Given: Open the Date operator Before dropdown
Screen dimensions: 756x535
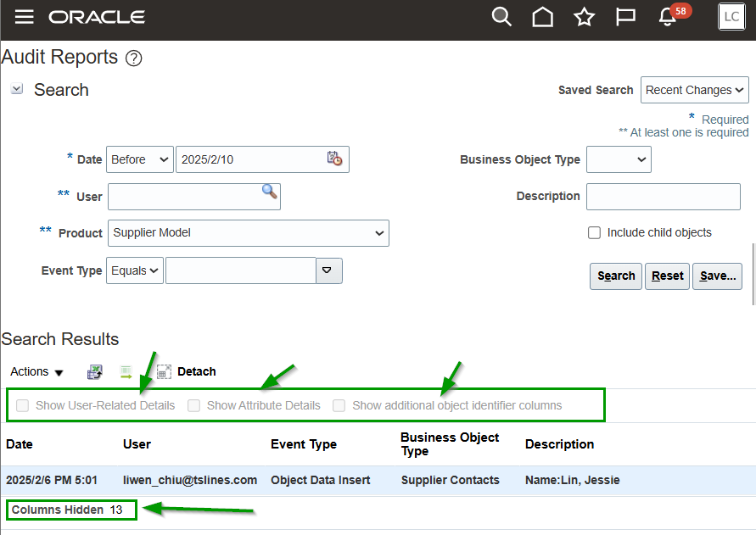Looking at the screenshot, I should pyautogui.click(x=140, y=159).
